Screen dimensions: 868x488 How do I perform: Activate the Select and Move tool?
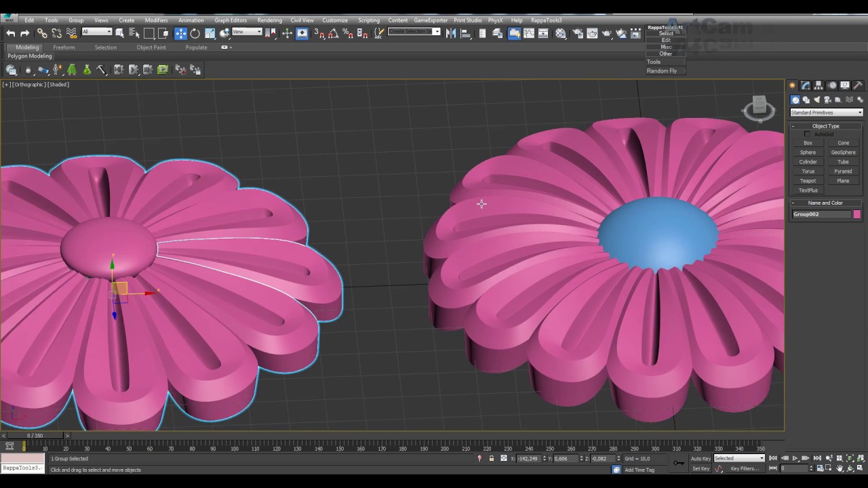(x=180, y=33)
